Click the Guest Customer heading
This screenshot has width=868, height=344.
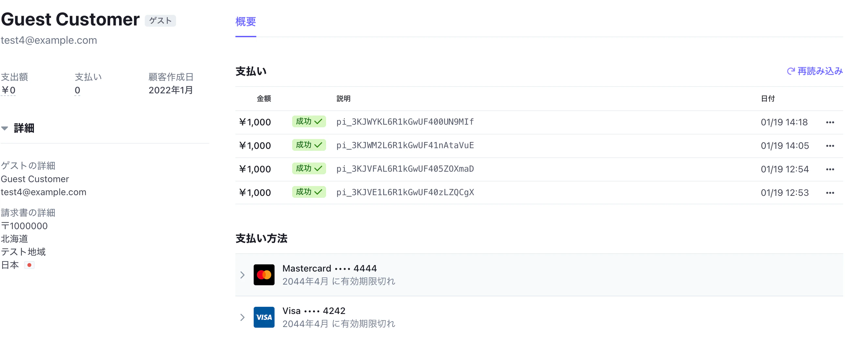point(70,19)
